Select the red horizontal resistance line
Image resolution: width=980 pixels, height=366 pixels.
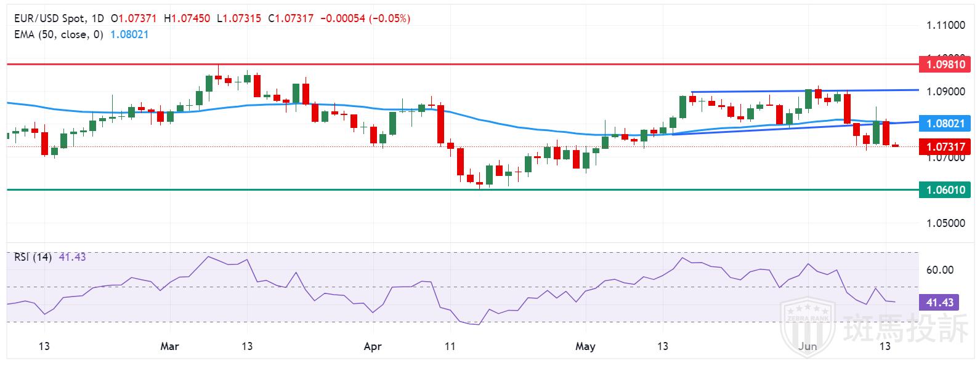[431, 63]
